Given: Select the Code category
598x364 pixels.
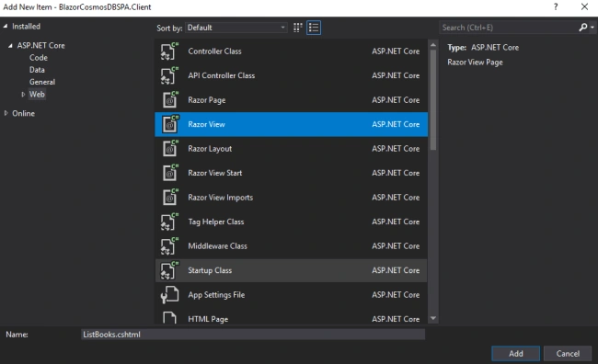Looking at the screenshot, I should 39,58.
